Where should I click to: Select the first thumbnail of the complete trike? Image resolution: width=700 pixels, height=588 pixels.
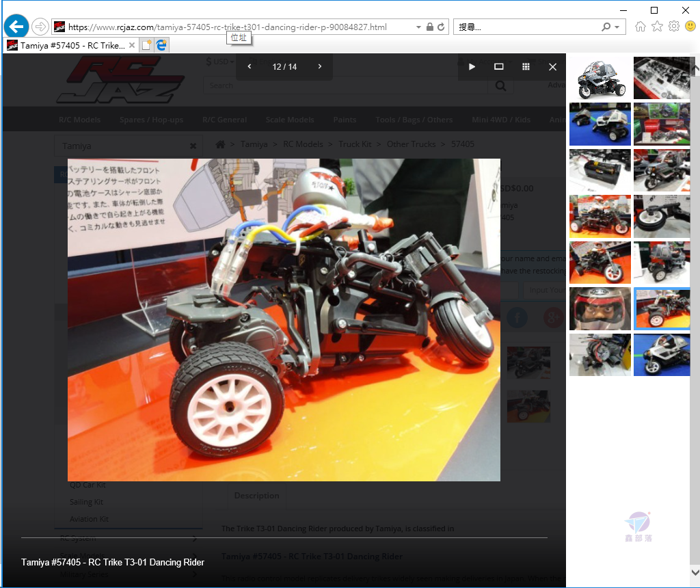pyautogui.click(x=600, y=78)
